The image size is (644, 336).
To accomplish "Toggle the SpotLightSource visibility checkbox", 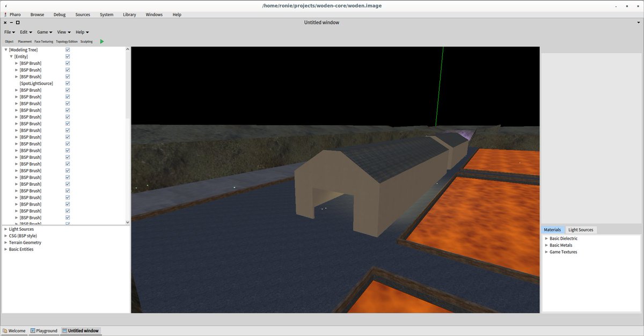I will [68, 83].
